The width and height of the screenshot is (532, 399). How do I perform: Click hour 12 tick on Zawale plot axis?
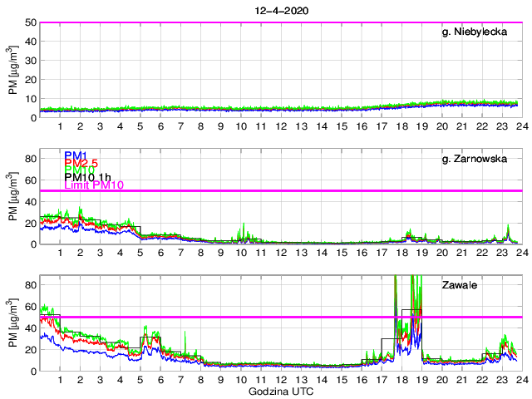(x=281, y=378)
